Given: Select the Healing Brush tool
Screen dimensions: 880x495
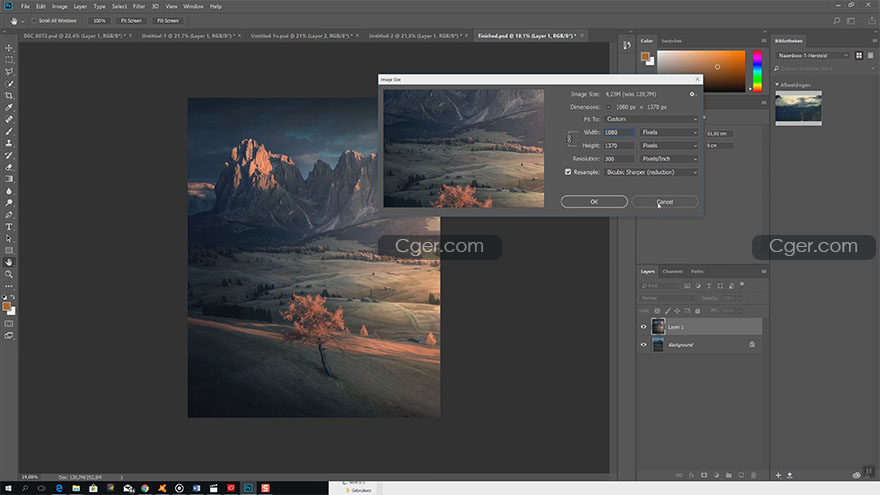Looking at the screenshot, I should tap(9, 120).
